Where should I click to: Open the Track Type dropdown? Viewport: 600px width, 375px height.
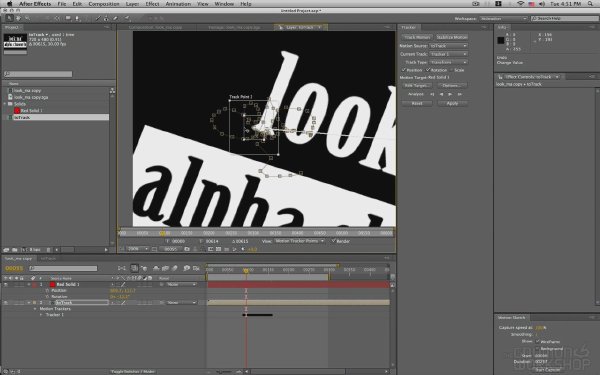(448, 62)
